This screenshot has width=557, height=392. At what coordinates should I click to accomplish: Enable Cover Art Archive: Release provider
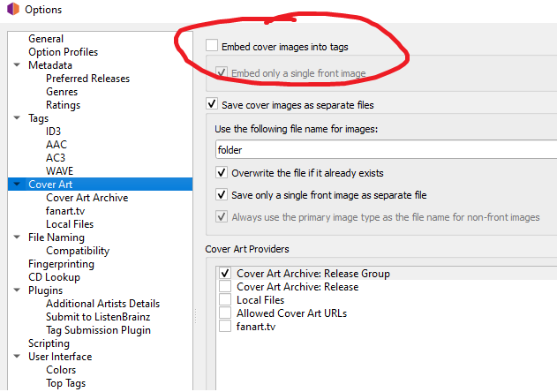225,286
